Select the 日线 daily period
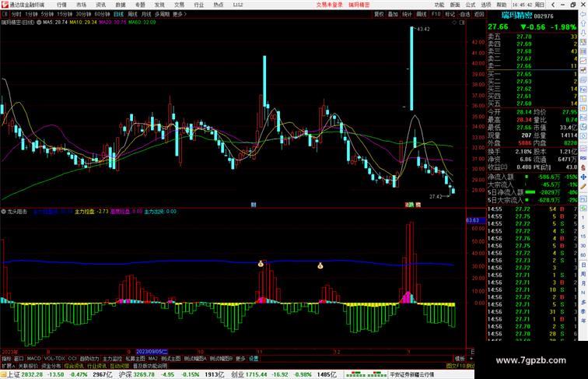588x379 pixels. click(x=118, y=14)
